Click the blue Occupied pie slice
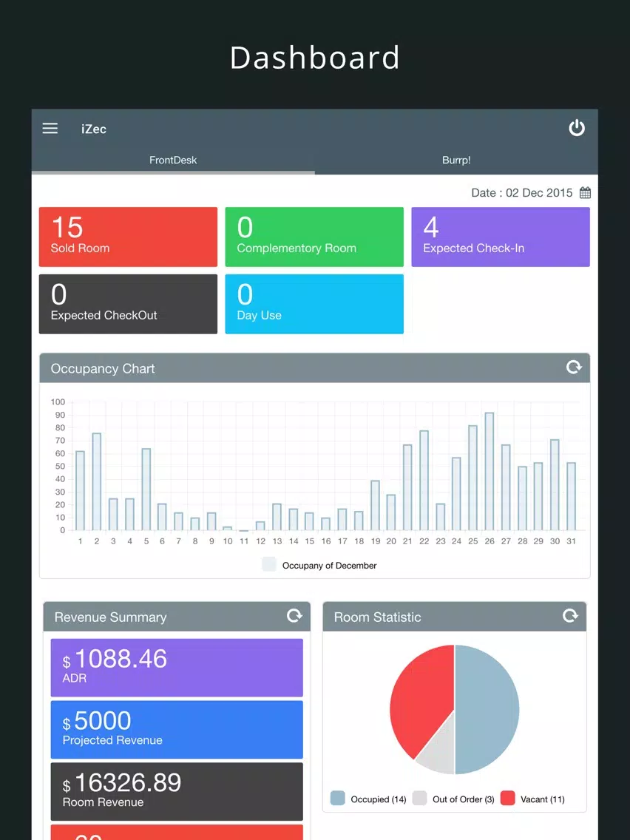Image resolution: width=630 pixels, height=840 pixels. (487, 709)
